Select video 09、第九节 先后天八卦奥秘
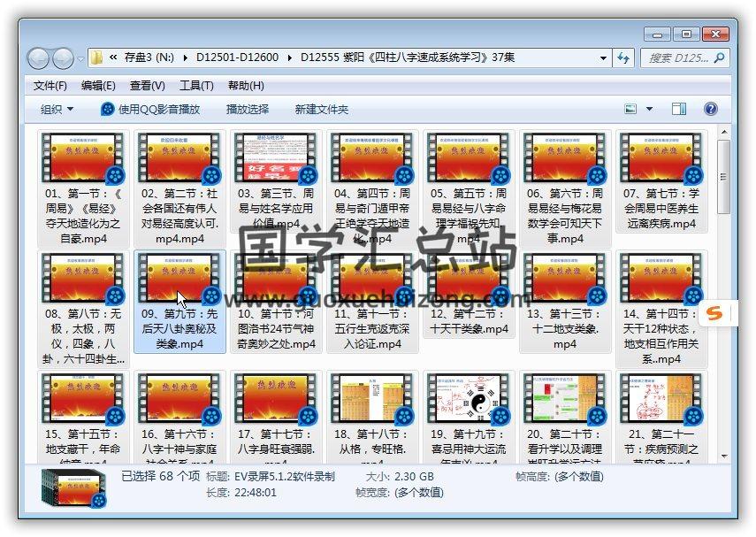Viewport: 756px width, 537px height. point(179,302)
